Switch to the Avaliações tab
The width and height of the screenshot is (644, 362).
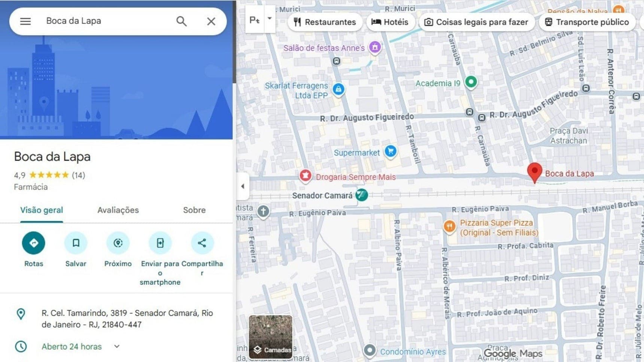tap(118, 210)
